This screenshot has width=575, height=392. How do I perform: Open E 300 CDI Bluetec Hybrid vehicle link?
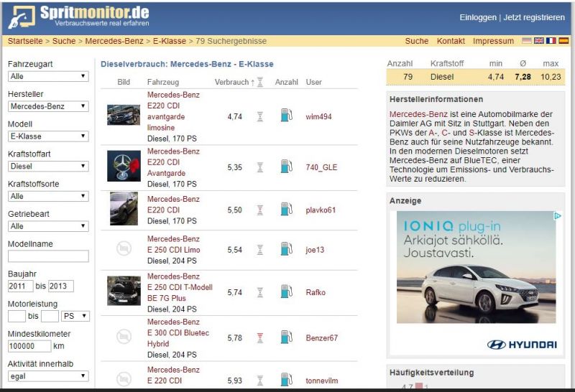coord(178,332)
